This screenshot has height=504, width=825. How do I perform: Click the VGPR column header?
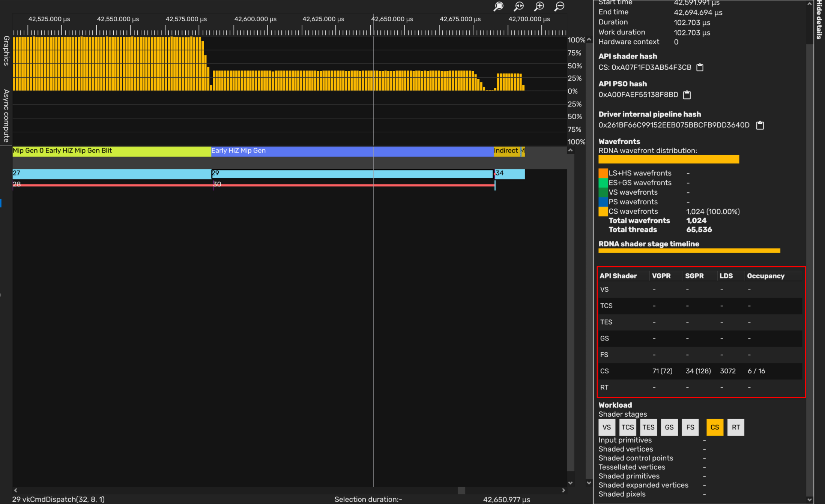661,276
